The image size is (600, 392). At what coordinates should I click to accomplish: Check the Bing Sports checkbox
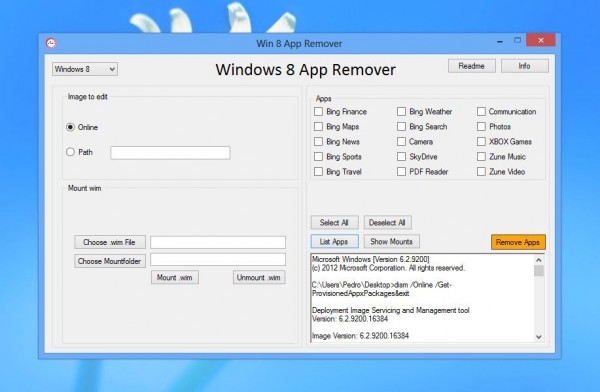point(318,157)
